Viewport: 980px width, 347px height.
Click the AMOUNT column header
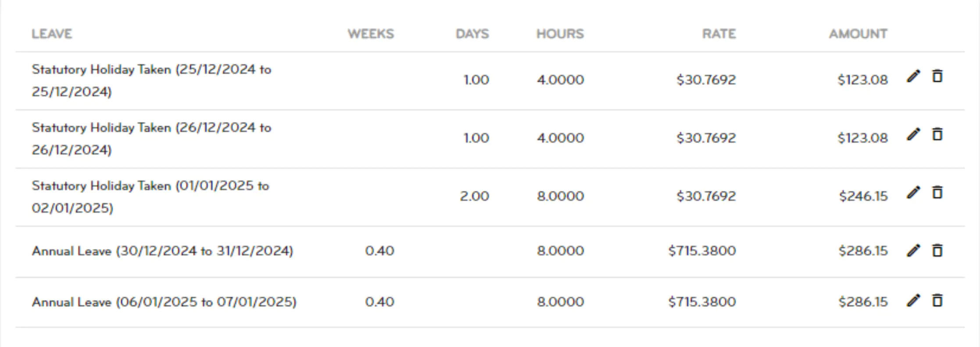pos(858,34)
